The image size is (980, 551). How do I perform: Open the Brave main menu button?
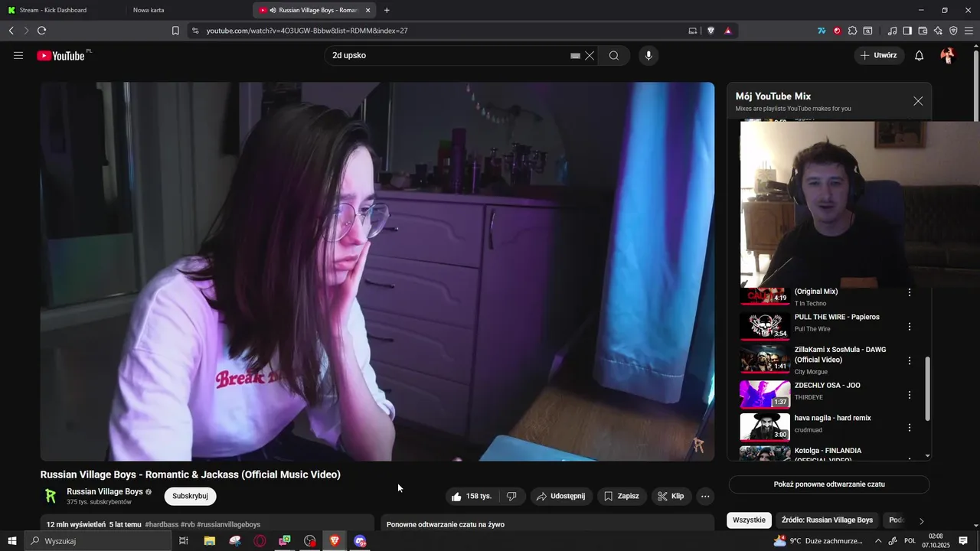[x=969, y=31]
